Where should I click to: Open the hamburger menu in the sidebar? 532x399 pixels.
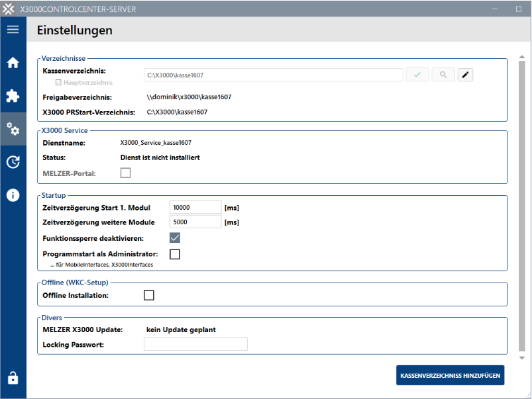pos(13,29)
